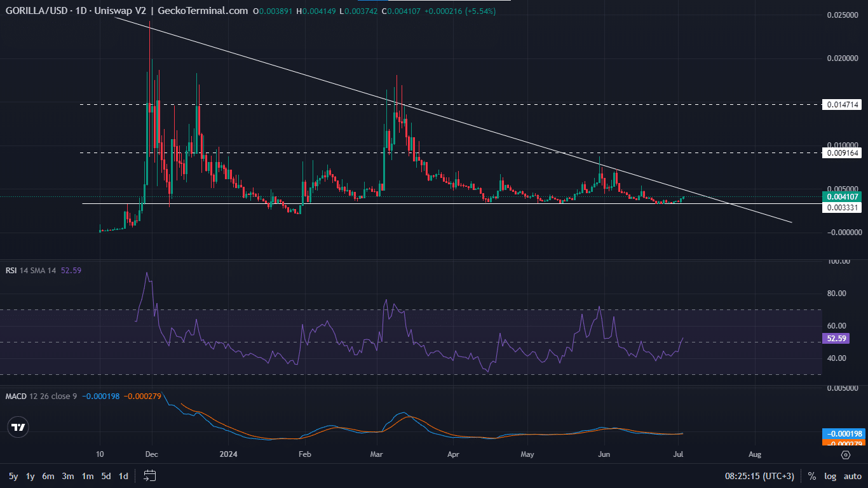Click the 2024 time axis label
Screen dimensions: 868x488
coord(227,454)
